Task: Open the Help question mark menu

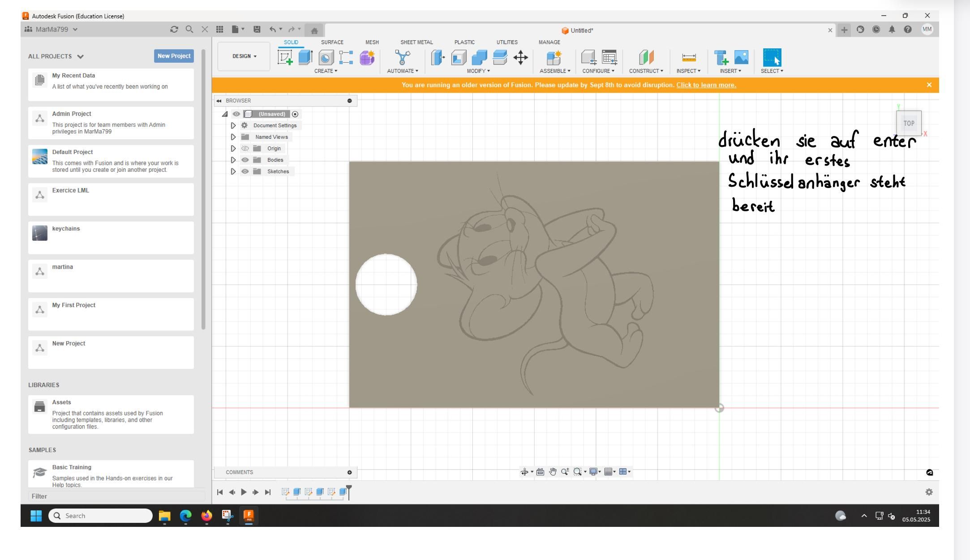Action: coord(908,30)
